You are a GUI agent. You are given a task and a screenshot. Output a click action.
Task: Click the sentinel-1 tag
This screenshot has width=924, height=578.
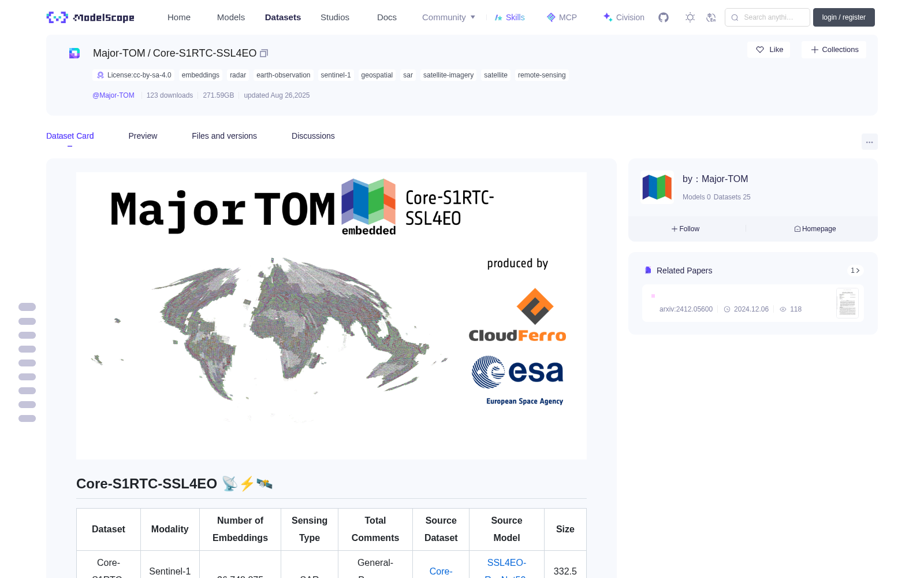pos(336,75)
